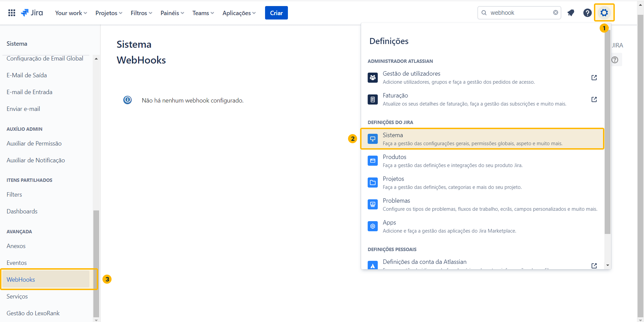The height and width of the screenshot is (322, 644).
Task: Open Auxiliar de Permissão sidebar link
Action: (34, 144)
